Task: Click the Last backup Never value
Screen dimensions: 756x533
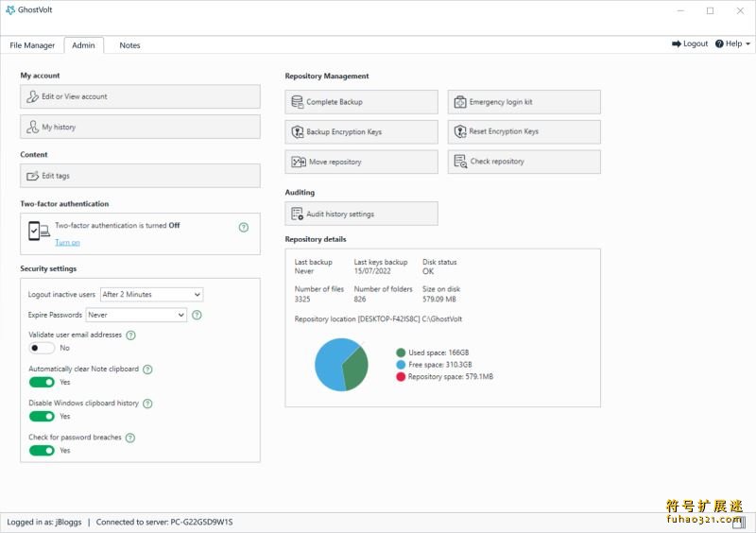Action: coord(303,271)
